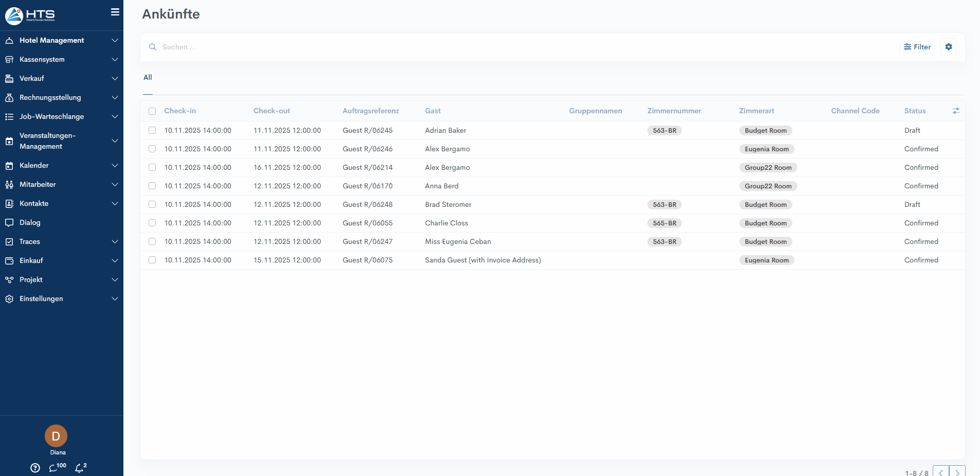Click the Filter button
This screenshot has width=980, height=476.
[917, 47]
